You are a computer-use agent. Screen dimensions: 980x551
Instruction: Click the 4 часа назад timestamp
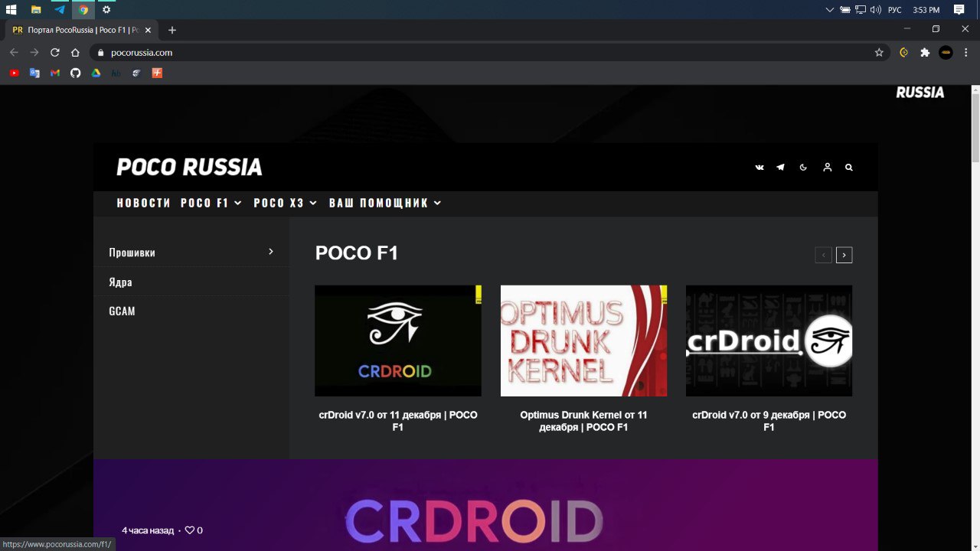click(x=149, y=530)
